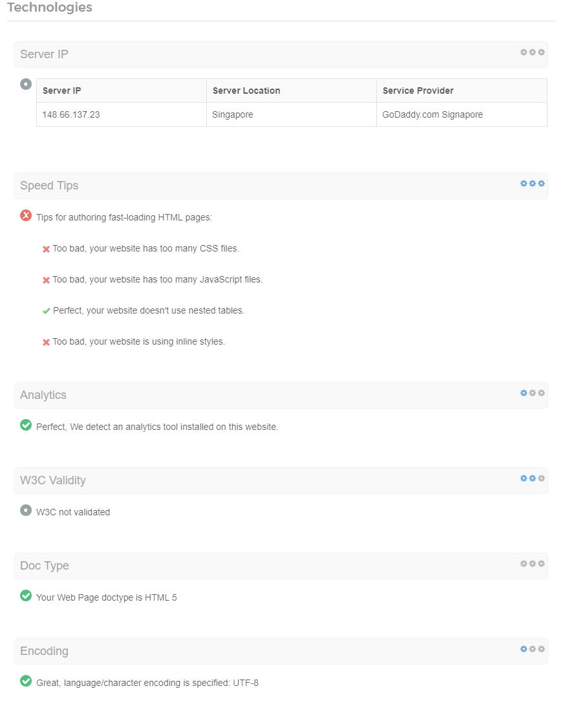Screen dimensions: 567x728
Task: Click the red X beside too many CSS files
Action: 46,250
